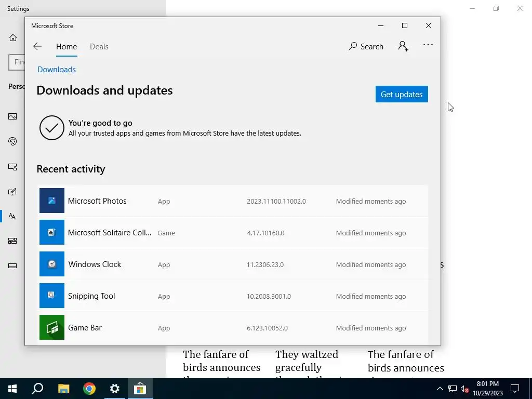Click 'Modified moments ago' for Microsoft Photos
532x399 pixels.
pos(371,201)
